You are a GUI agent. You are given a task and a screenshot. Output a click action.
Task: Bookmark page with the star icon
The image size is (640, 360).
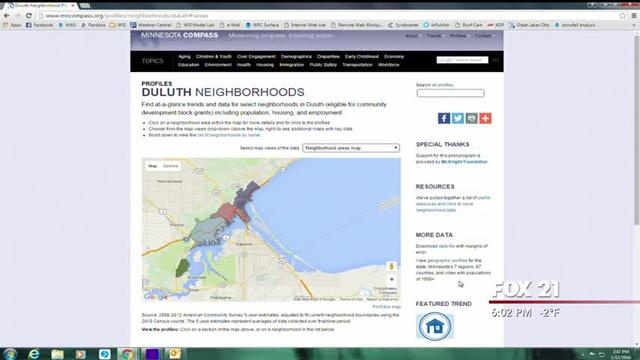[x=622, y=16]
